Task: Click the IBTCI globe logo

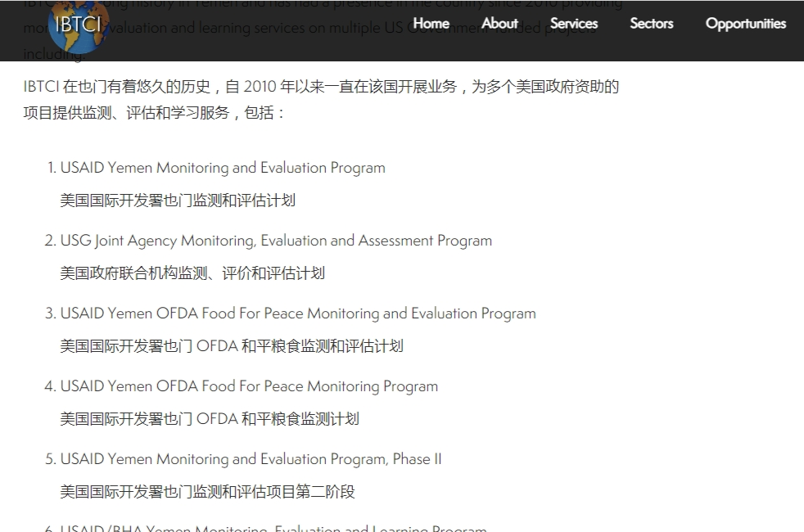Action: pyautogui.click(x=79, y=25)
